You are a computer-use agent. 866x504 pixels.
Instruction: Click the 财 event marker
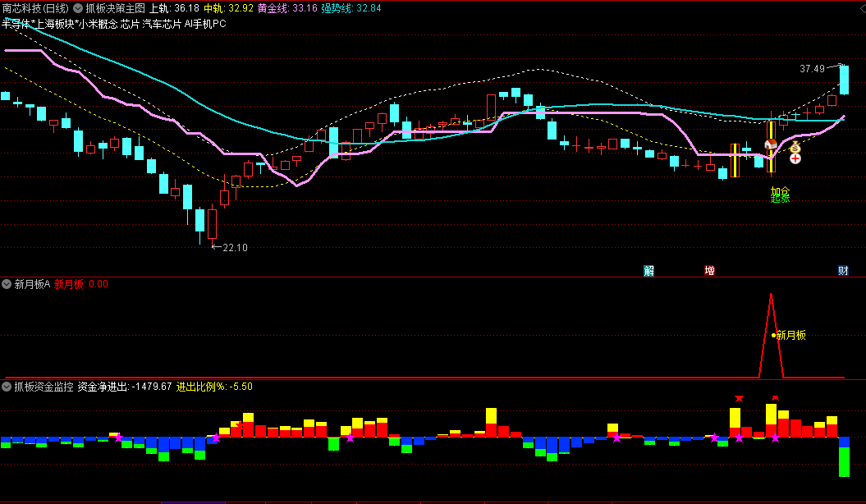843,271
